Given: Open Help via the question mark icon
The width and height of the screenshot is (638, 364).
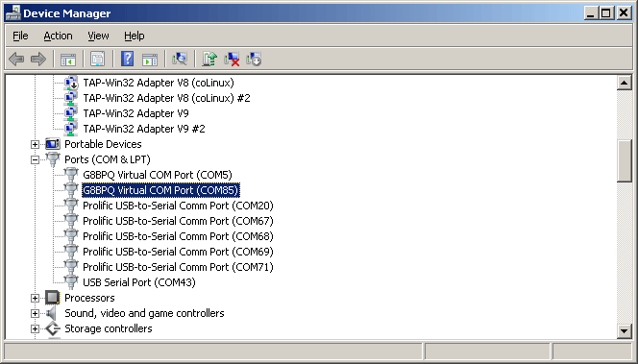Looking at the screenshot, I should 128,60.
